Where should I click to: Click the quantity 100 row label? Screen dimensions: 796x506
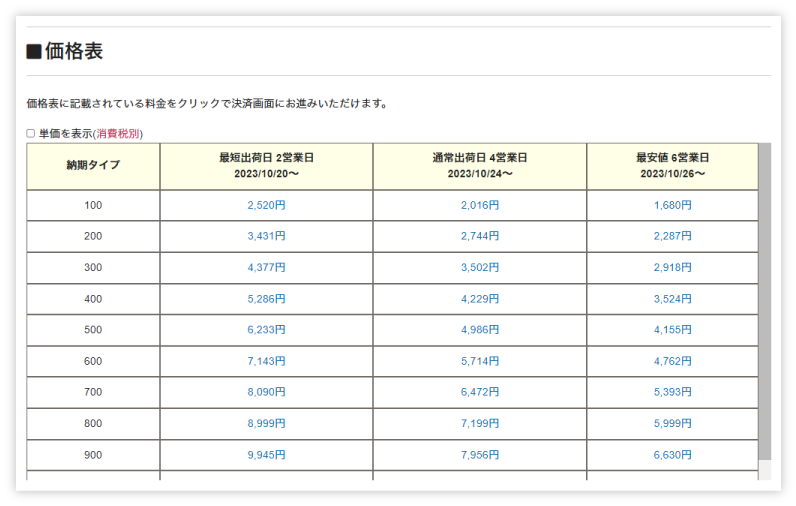pos(93,206)
